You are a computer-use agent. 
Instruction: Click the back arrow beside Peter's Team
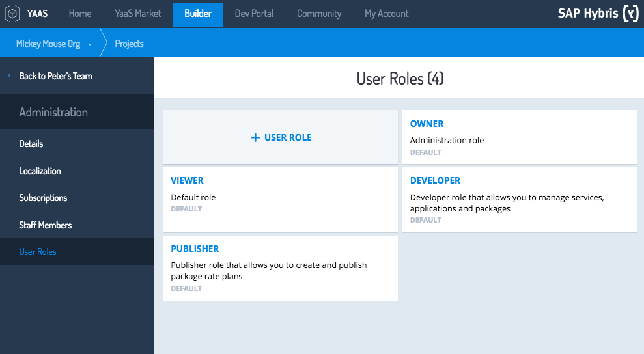[x=9, y=75]
